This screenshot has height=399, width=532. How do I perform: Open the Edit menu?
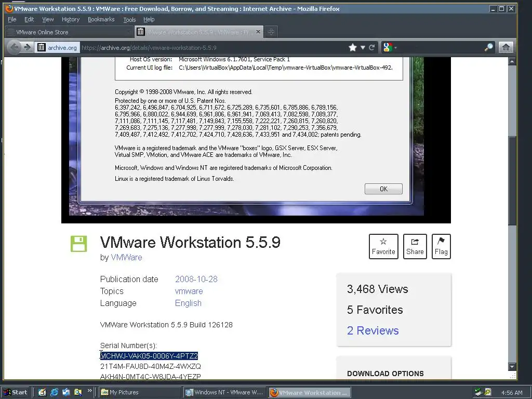[x=29, y=19]
